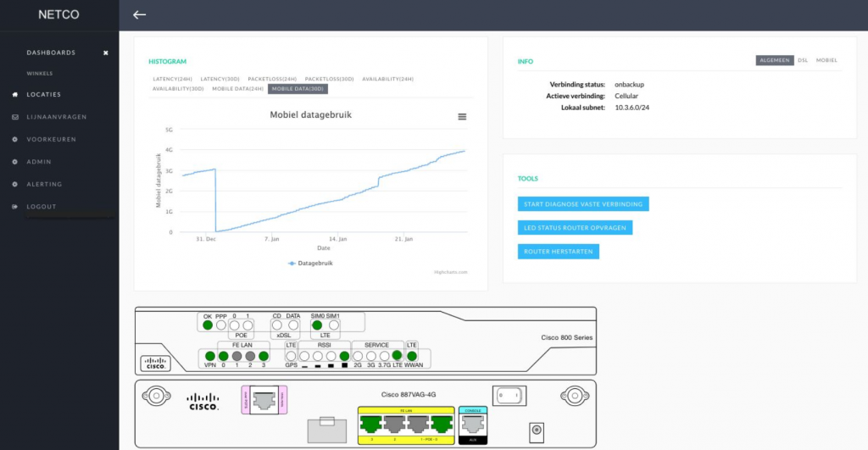Click the 2G service LED
Image resolution: width=868 pixels, height=450 pixels.
pyautogui.click(x=358, y=356)
